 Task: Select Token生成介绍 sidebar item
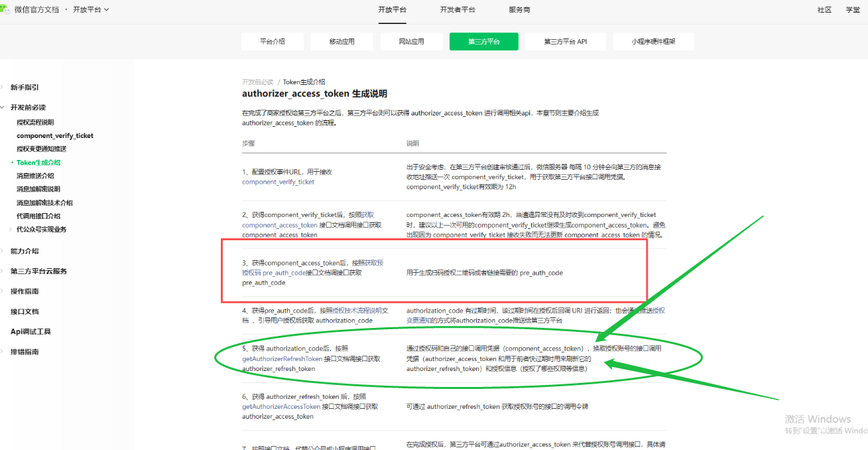point(38,163)
